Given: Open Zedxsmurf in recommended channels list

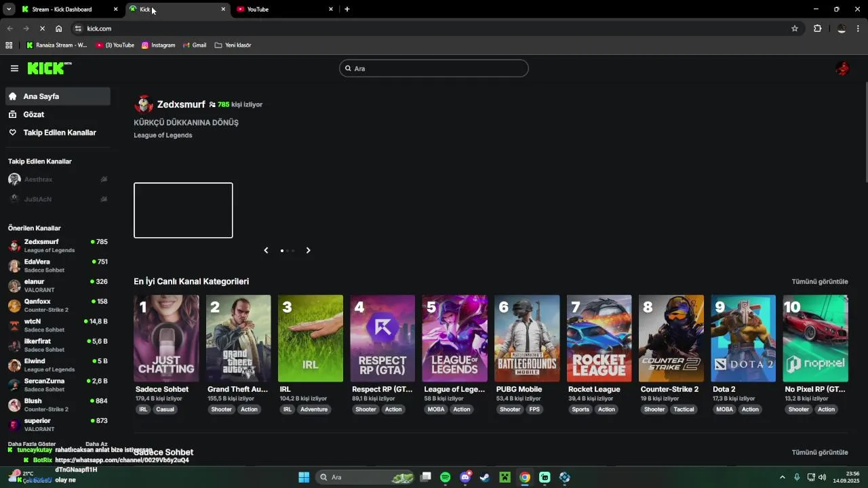Looking at the screenshot, I should click(x=58, y=245).
